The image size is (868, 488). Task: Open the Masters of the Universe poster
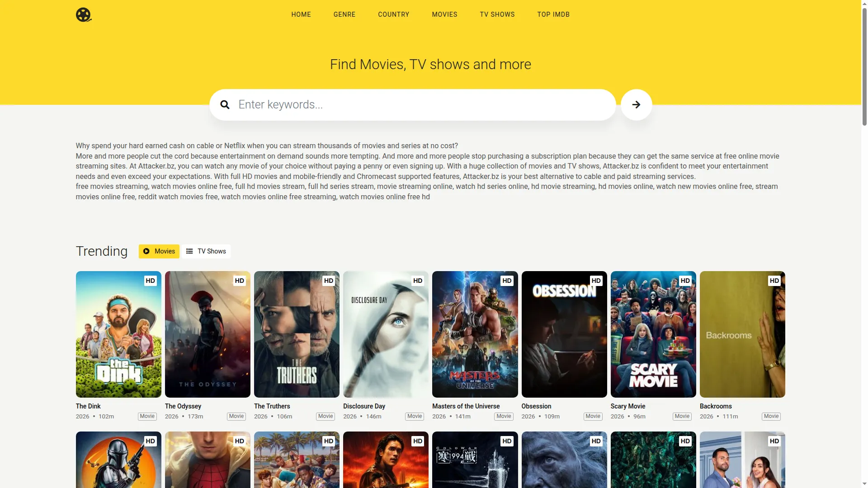point(475,334)
